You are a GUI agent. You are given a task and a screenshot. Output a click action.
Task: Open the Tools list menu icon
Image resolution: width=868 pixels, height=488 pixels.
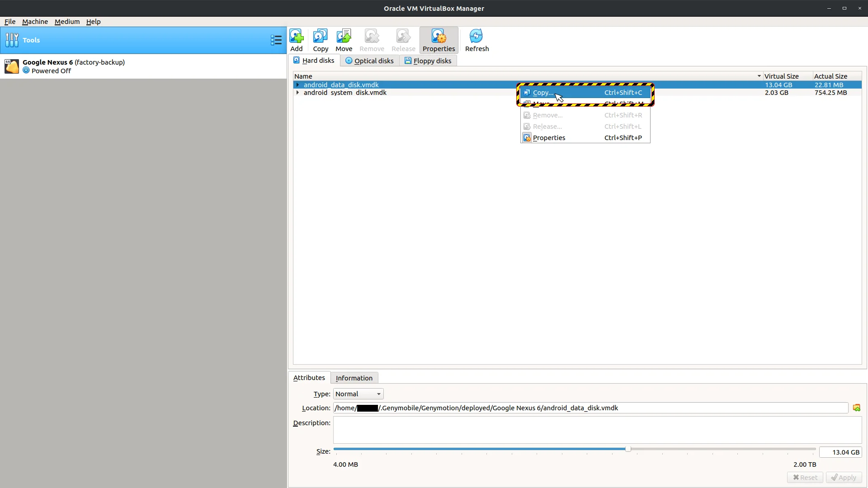pos(276,40)
